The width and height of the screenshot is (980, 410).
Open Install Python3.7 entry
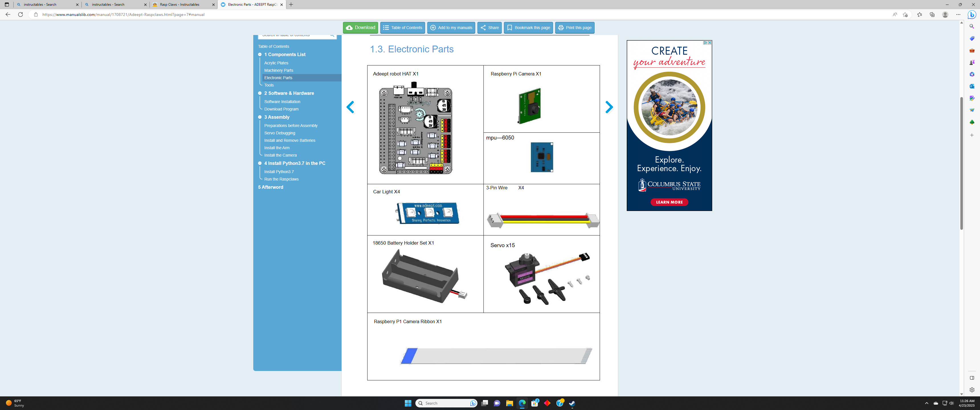coord(279,172)
